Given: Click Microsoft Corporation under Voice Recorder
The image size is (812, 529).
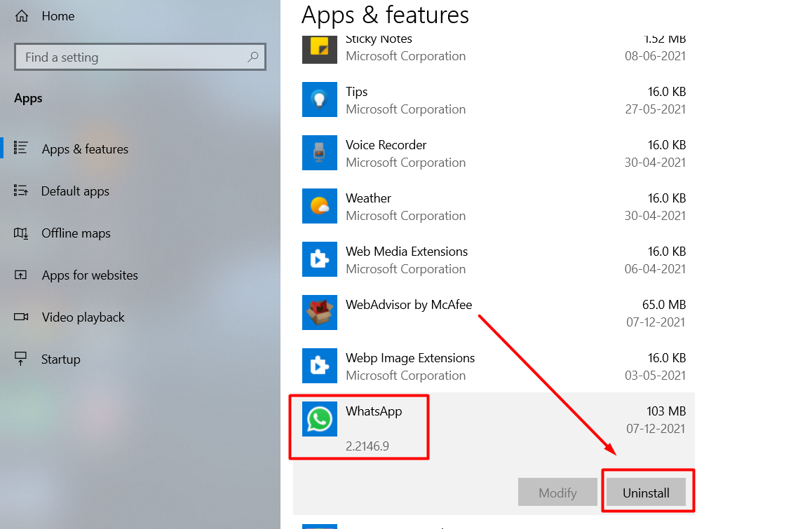Looking at the screenshot, I should point(405,163).
